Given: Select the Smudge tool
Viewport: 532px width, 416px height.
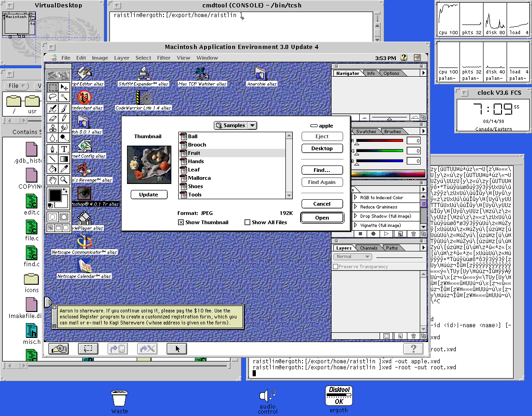Looking at the screenshot, I should click(x=64, y=128).
